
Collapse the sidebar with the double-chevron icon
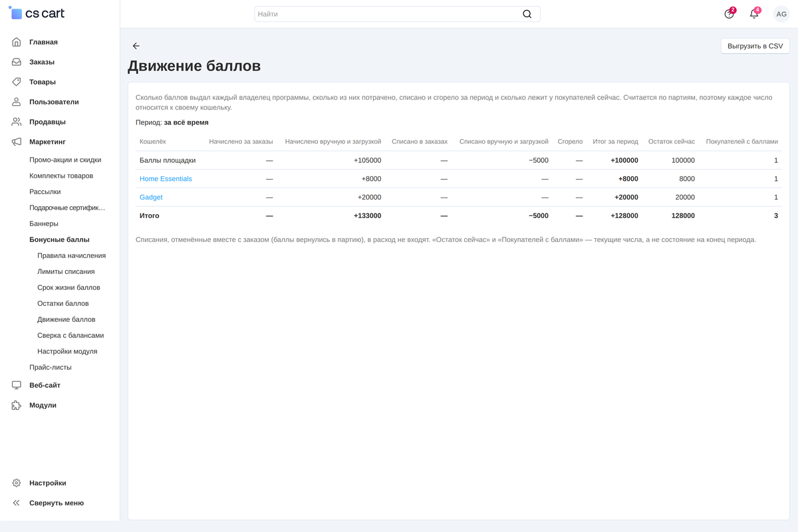pyautogui.click(x=17, y=503)
